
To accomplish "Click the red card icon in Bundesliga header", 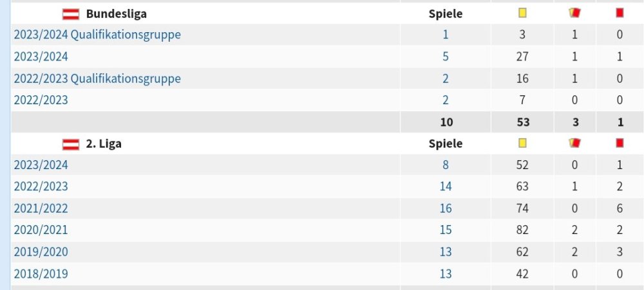I will 620,13.
